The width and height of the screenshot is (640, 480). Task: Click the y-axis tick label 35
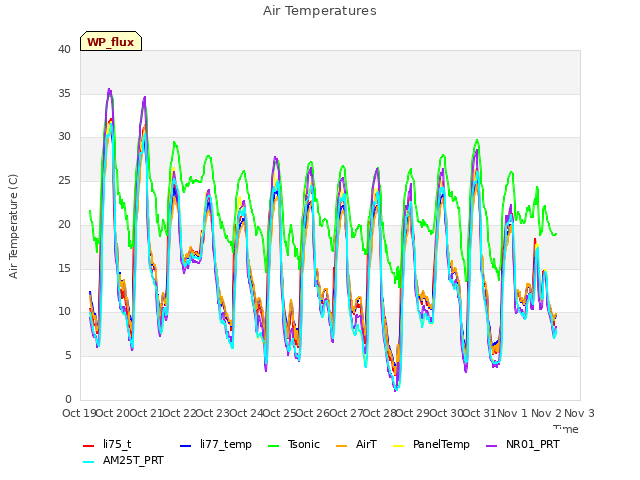coord(64,93)
